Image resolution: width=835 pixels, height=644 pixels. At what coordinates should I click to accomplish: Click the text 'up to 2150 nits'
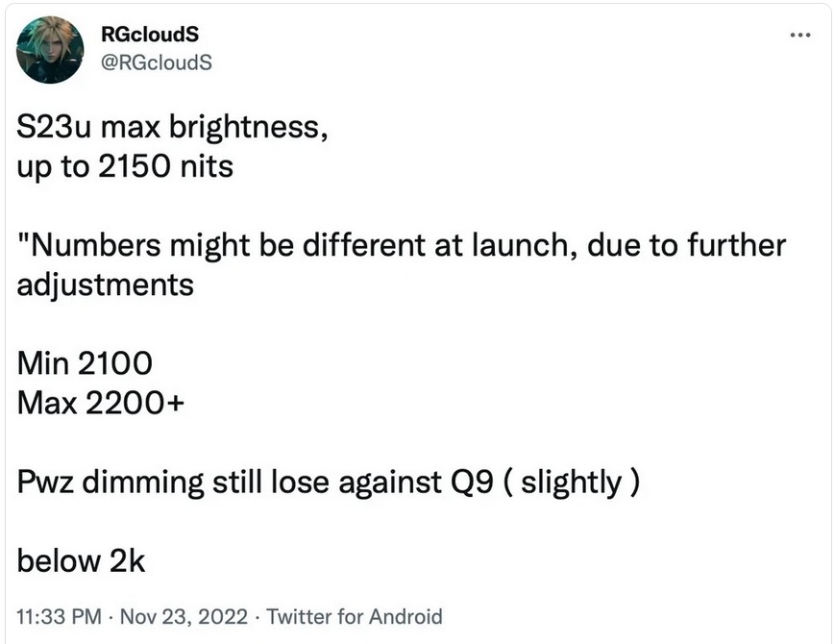coord(125,166)
